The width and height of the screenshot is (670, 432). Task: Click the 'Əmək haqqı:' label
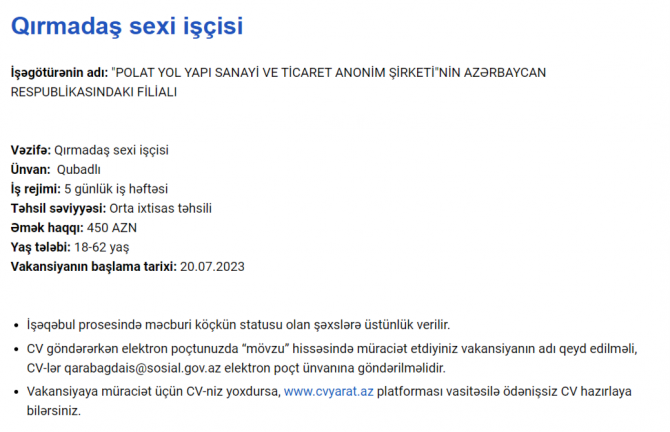click(46, 227)
